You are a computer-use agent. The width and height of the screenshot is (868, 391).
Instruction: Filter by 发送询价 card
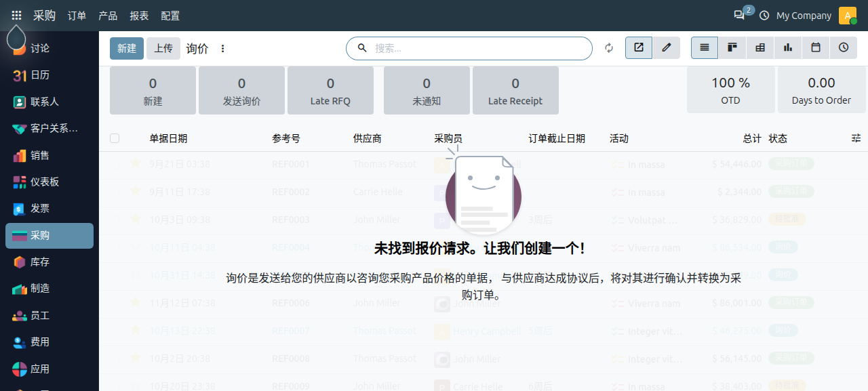[x=241, y=90]
